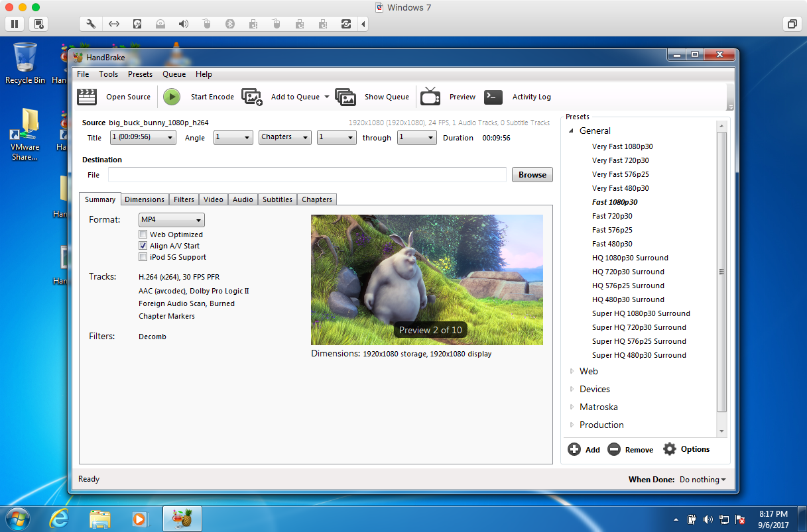807x532 pixels.
Task: Click the VMware network adapter icon
Action: pos(114,24)
